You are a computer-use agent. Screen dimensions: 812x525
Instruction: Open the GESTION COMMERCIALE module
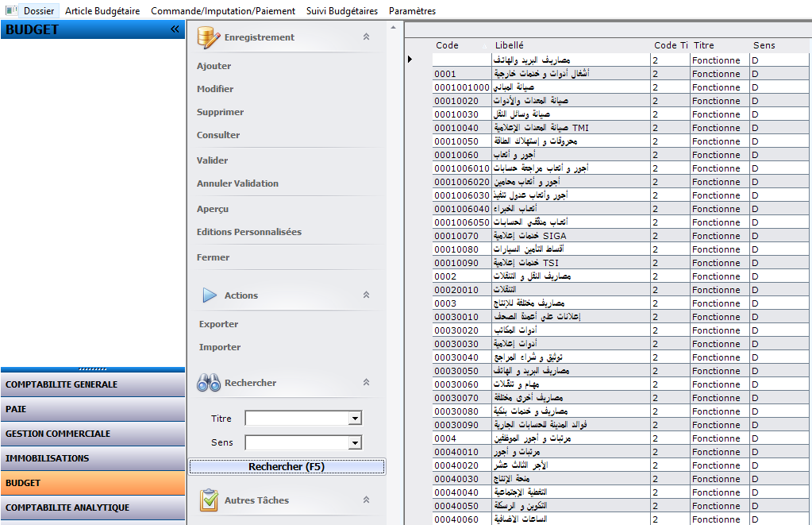[58, 434]
